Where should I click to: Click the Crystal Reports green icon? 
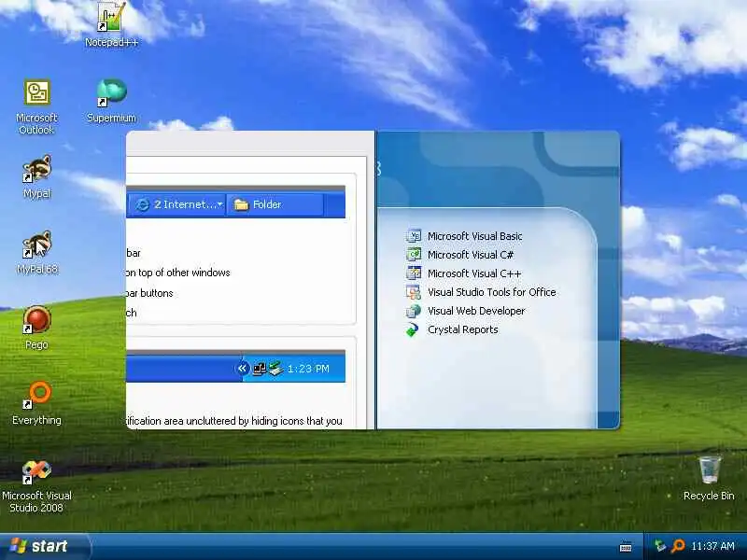413,329
